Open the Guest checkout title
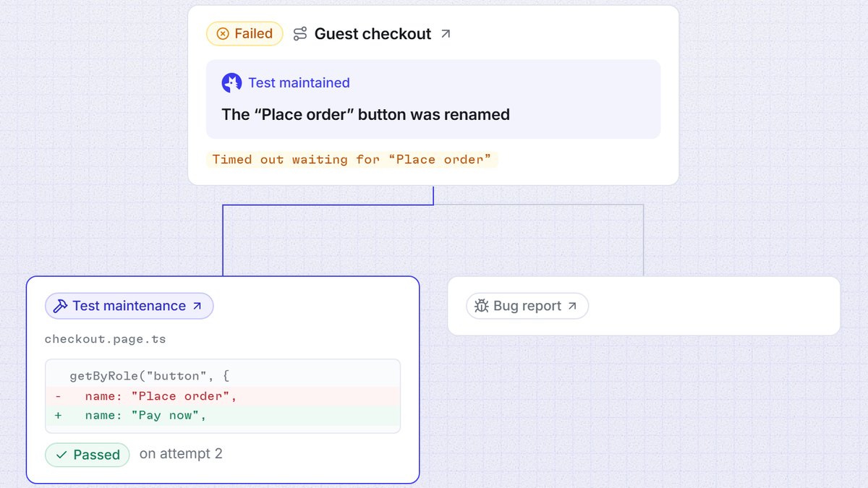868x488 pixels. [373, 34]
